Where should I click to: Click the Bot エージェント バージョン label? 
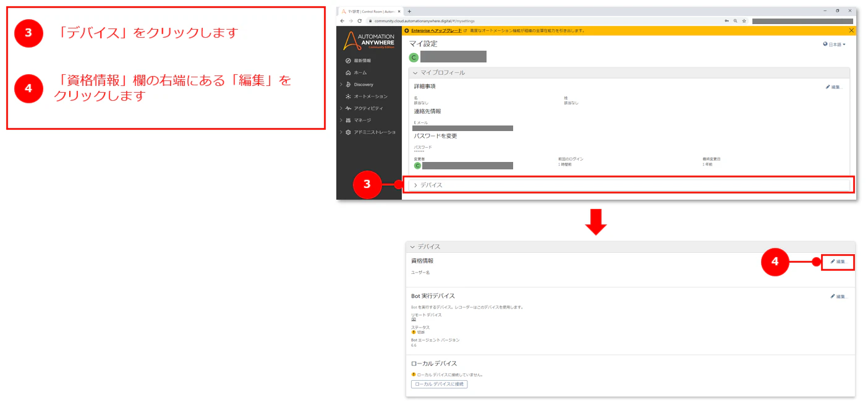tap(435, 340)
